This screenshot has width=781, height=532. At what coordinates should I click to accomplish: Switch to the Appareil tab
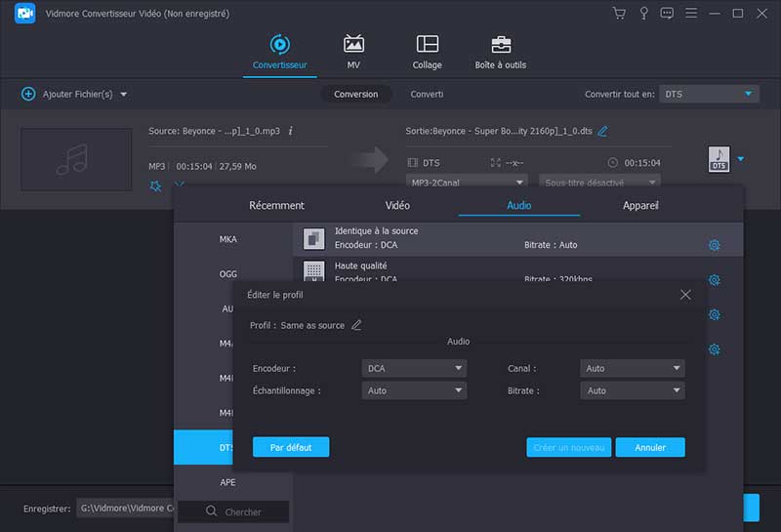click(640, 206)
